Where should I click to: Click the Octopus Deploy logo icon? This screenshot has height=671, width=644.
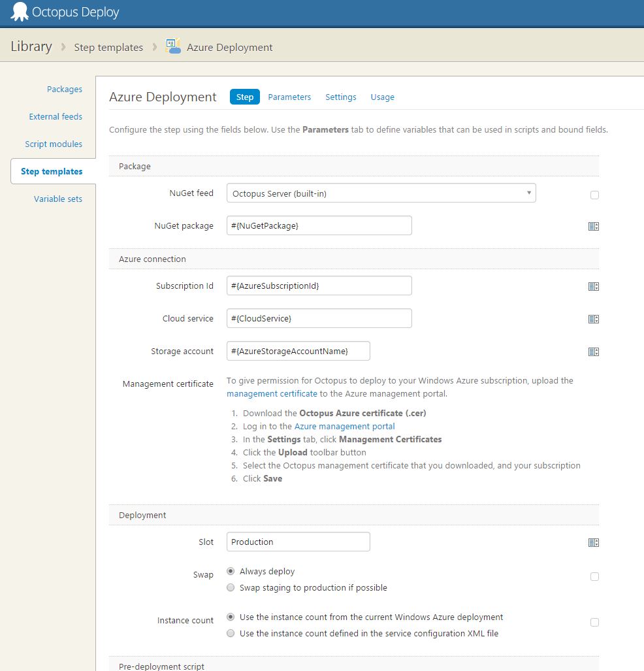point(19,12)
